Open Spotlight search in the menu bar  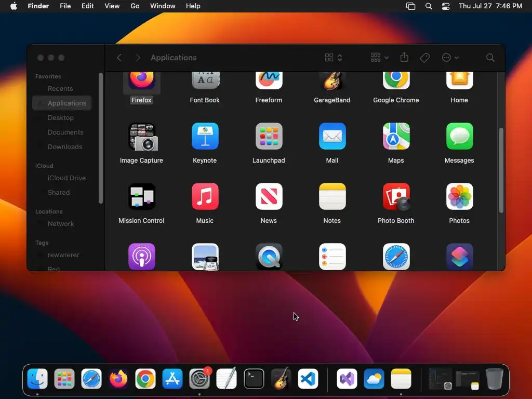pos(429,6)
